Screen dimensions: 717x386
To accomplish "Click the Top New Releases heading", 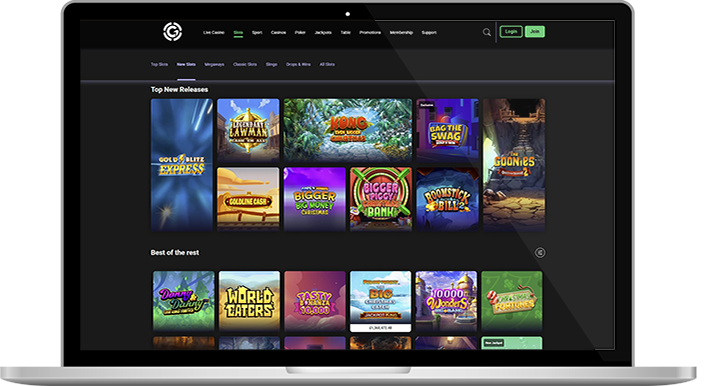I will pyautogui.click(x=179, y=90).
